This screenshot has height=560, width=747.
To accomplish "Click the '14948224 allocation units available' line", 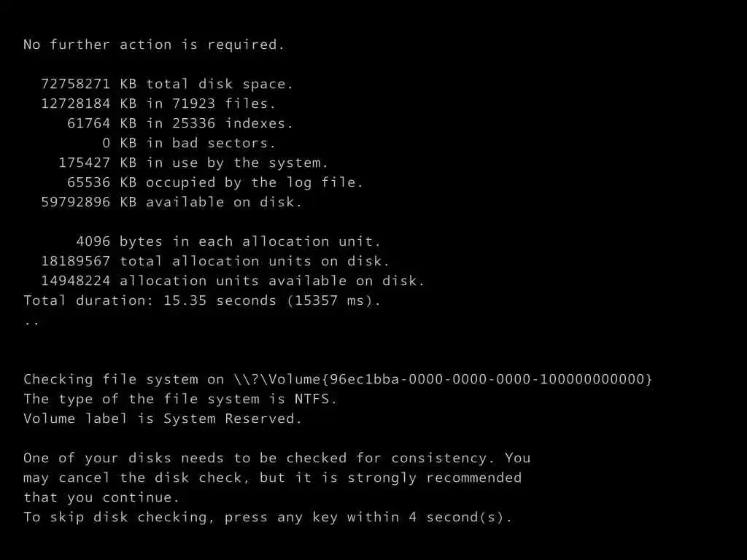I will [x=233, y=281].
